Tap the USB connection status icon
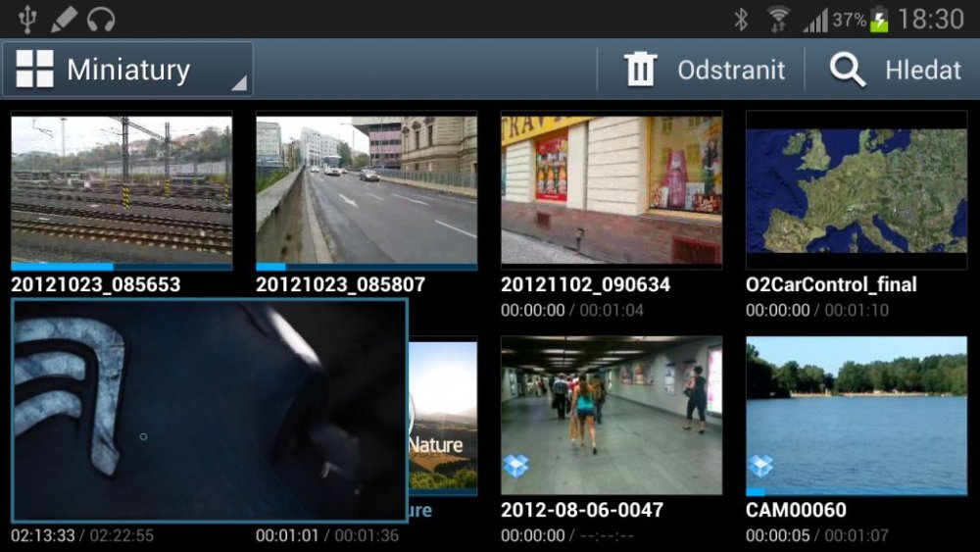This screenshot has height=552, width=980. pyautogui.click(x=26, y=19)
